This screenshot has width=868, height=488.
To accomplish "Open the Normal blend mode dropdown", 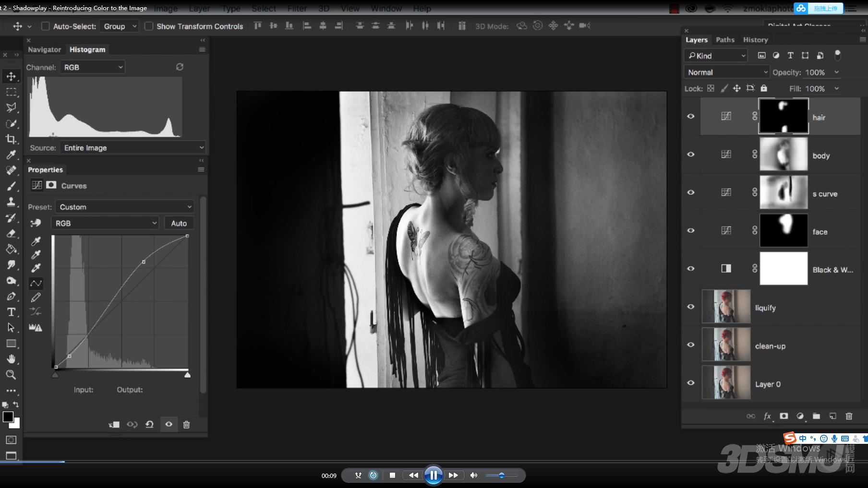I will coord(727,72).
